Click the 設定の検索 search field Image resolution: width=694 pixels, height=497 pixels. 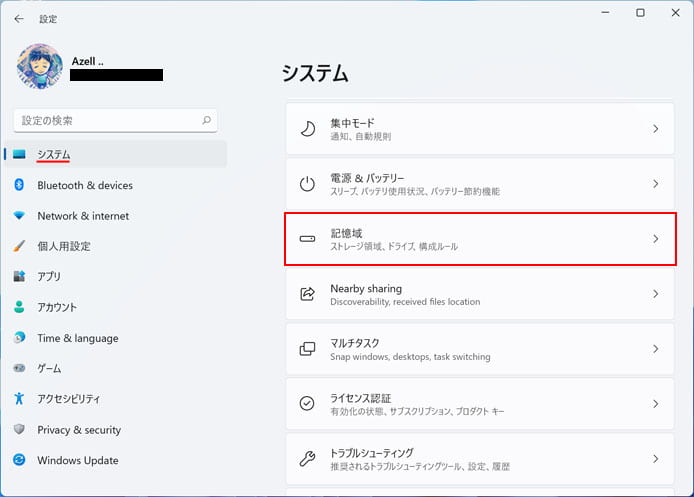point(115,120)
